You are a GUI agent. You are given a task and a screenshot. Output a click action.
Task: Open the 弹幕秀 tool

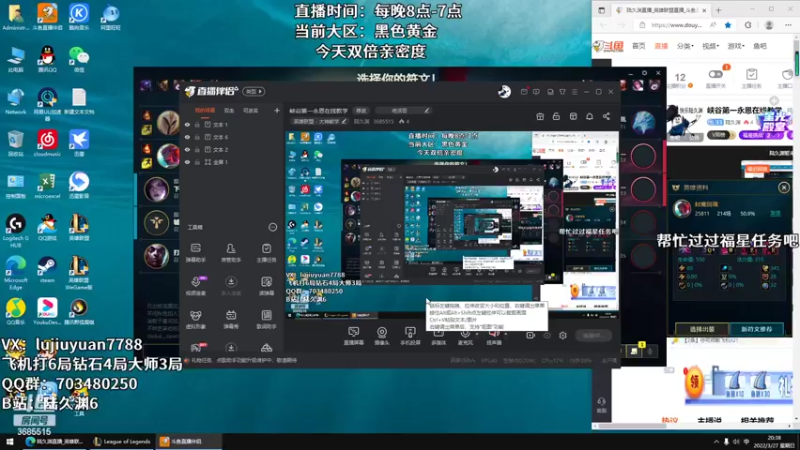pyautogui.click(x=231, y=319)
